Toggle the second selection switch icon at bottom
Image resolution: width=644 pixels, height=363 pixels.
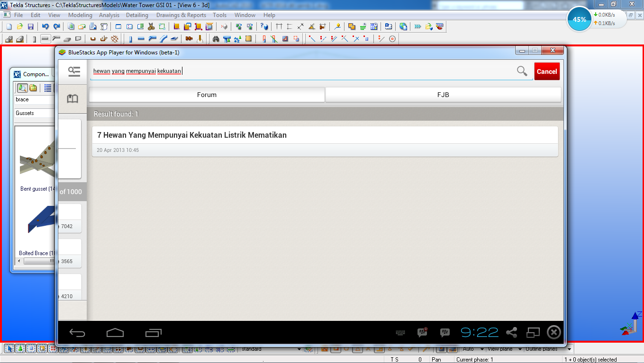tap(20, 349)
